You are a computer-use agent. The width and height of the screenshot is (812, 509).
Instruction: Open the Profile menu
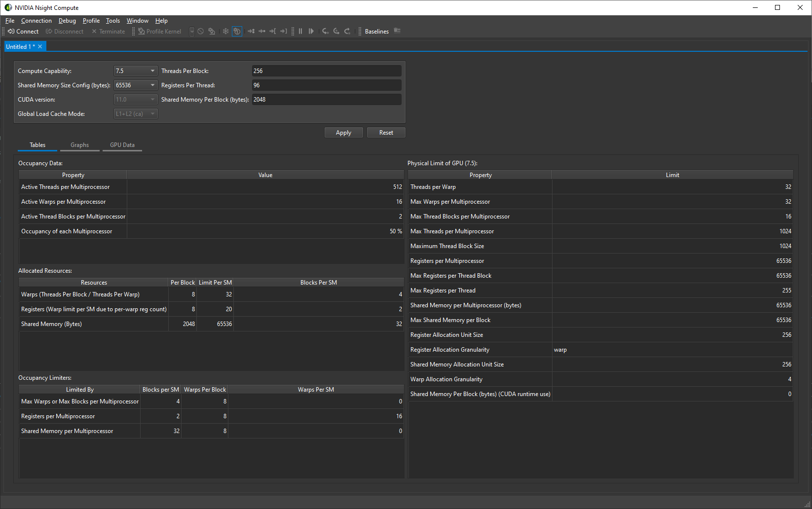pyautogui.click(x=91, y=21)
